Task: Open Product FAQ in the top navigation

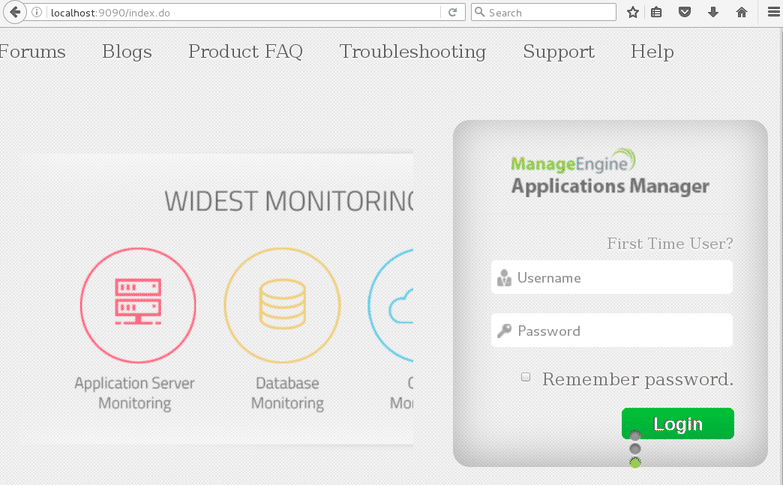Action: point(245,51)
